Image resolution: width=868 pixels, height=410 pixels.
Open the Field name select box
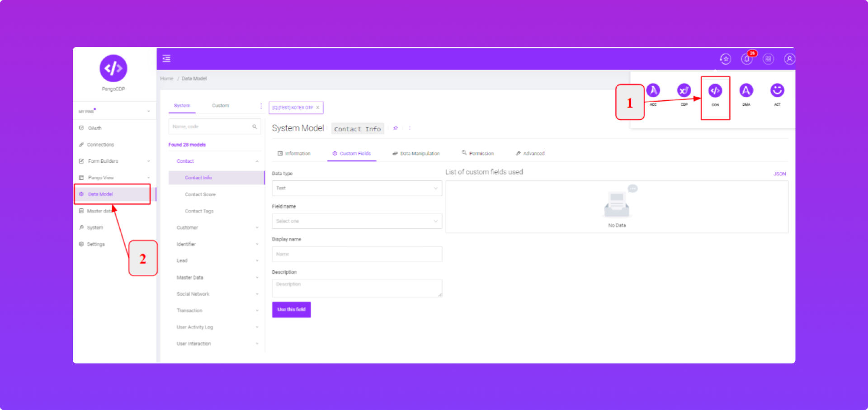click(357, 221)
